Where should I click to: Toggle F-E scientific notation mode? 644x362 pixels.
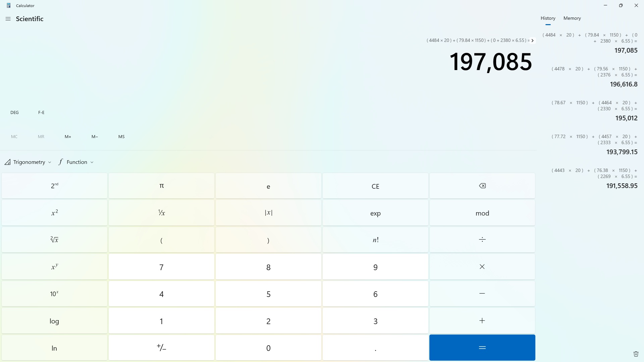coord(41,113)
